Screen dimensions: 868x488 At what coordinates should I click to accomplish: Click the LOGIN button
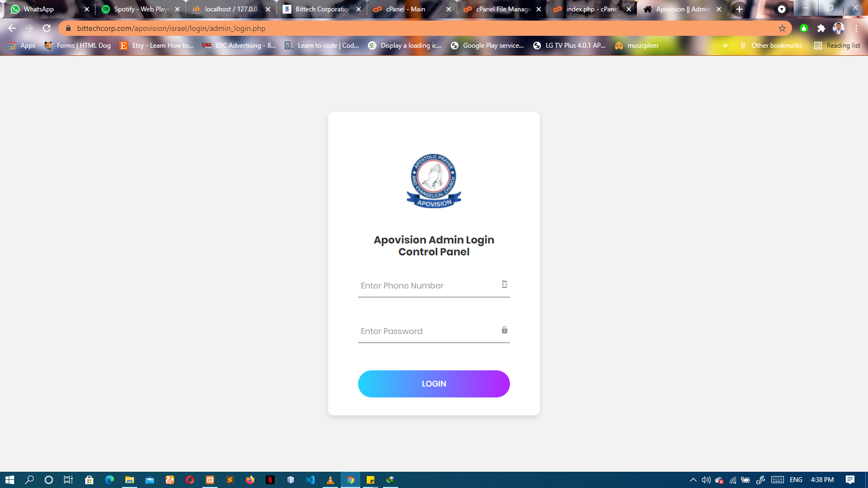coord(433,383)
